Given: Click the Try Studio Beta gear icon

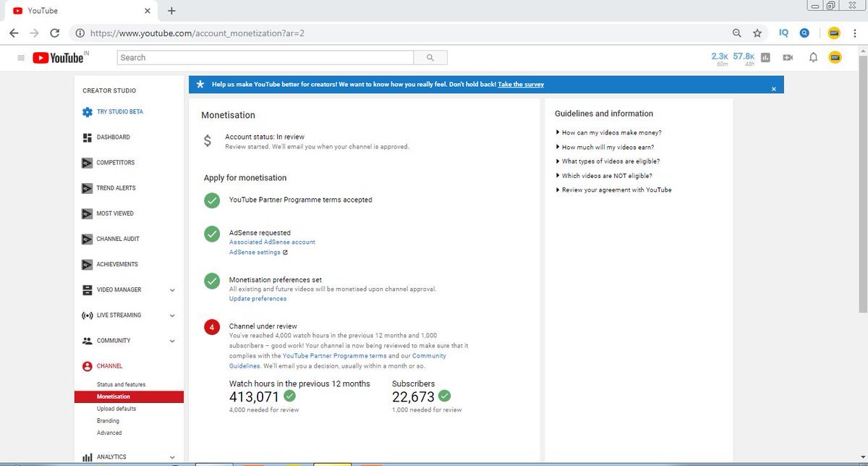Looking at the screenshot, I should click(87, 112).
